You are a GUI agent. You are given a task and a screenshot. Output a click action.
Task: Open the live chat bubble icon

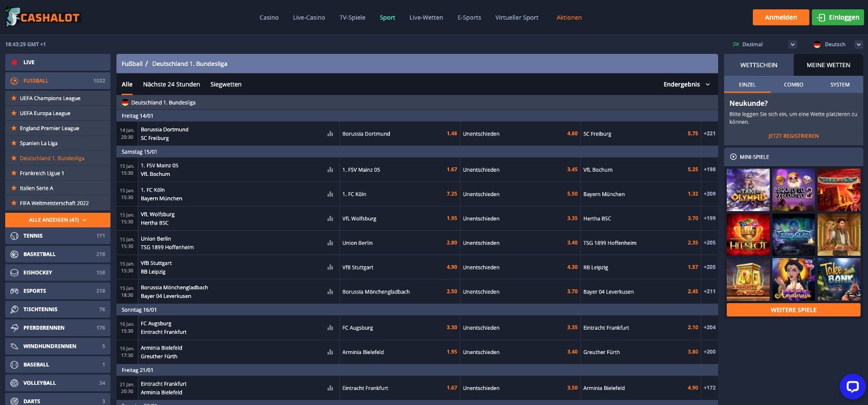tap(852, 386)
